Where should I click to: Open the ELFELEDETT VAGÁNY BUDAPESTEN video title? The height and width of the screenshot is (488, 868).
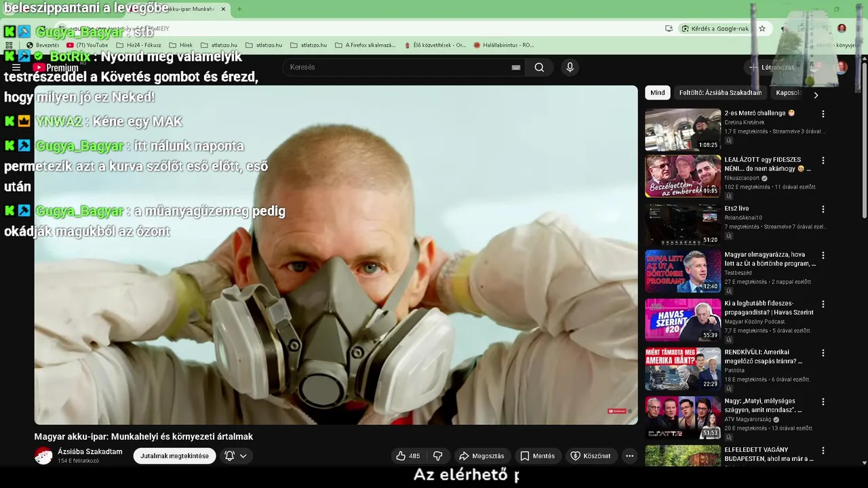768,454
